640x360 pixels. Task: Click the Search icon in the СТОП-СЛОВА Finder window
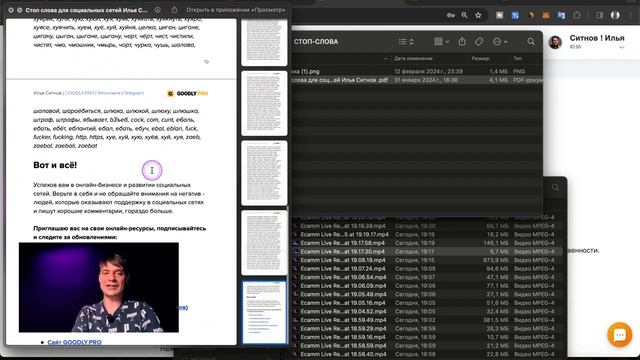tap(531, 42)
